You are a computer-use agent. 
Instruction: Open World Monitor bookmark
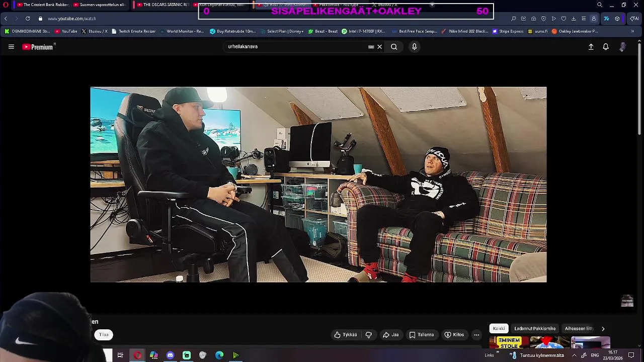coord(182,31)
